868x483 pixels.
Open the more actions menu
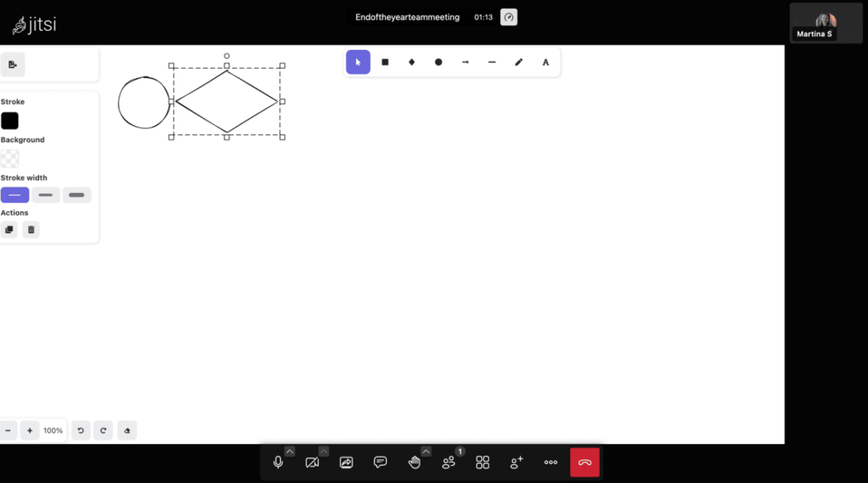551,463
